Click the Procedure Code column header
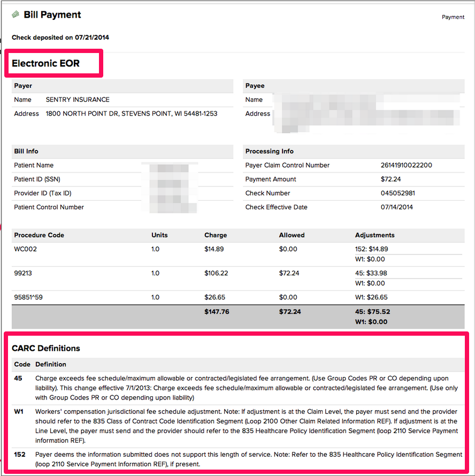Viewport: 475px width, 476px height. pyautogui.click(x=39, y=235)
